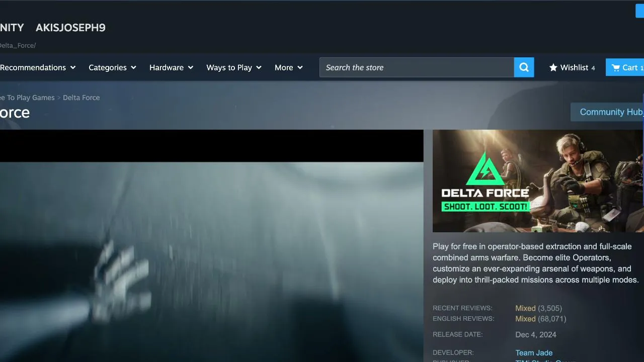
Task: Expand the Ways to Play chevron
Action: [259, 67]
